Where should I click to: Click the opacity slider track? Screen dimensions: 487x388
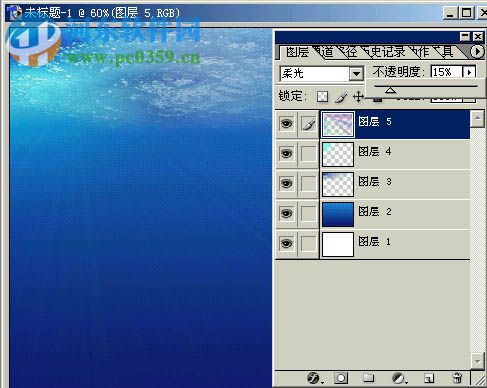coord(426,86)
